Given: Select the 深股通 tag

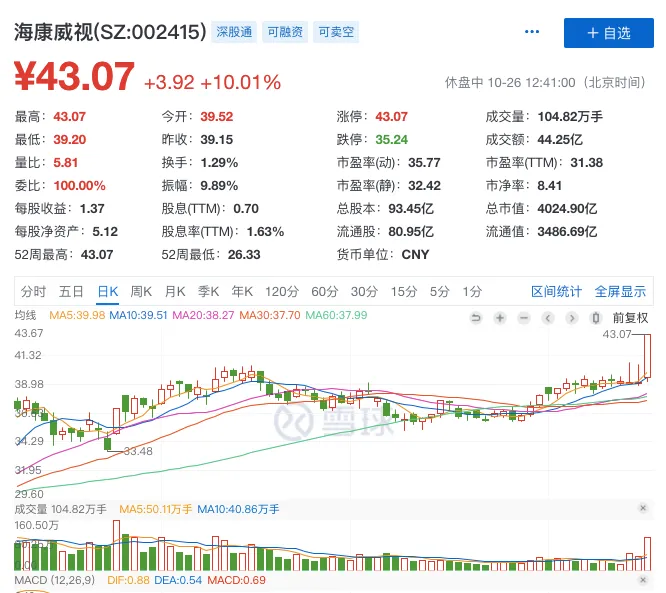Looking at the screenshot, I should tap(234, 32).
